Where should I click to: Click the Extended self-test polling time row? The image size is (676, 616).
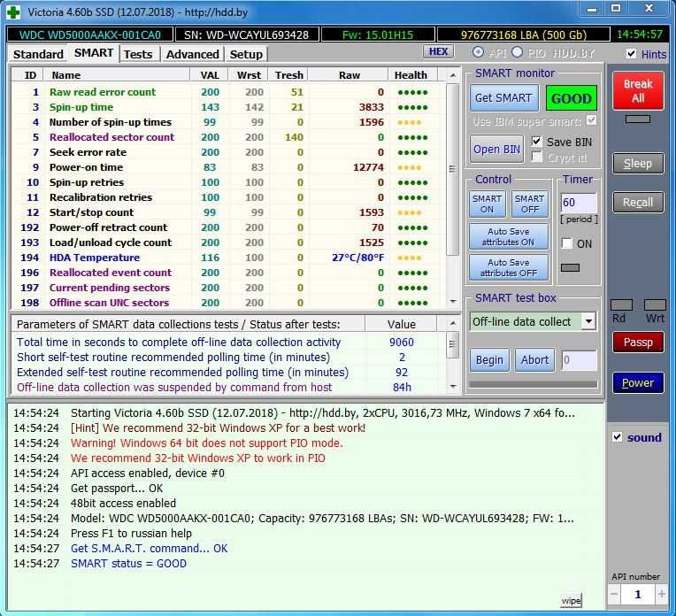pos(228,372)
